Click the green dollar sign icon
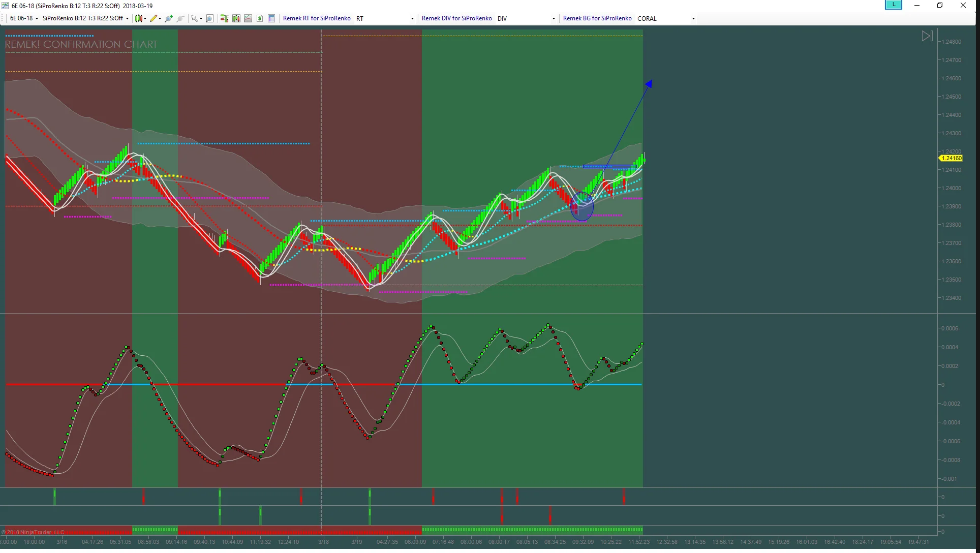Screen dimensions: 980x553 260,18
